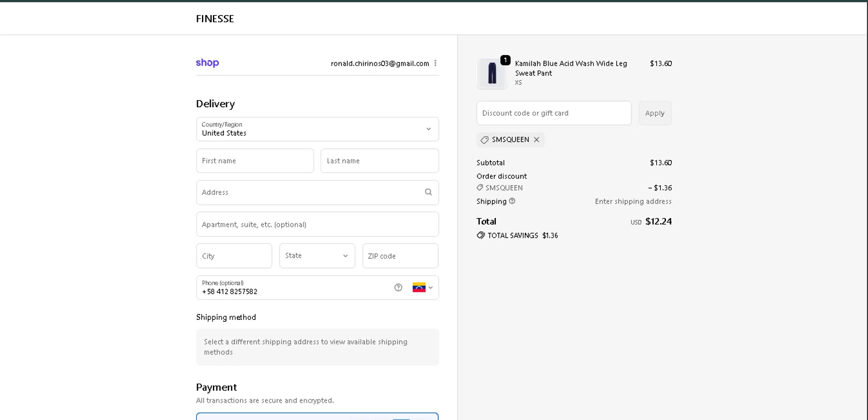868x420 pixels.
Task: Click the sweat pant product thumbnail
Action: pos(492,73)
